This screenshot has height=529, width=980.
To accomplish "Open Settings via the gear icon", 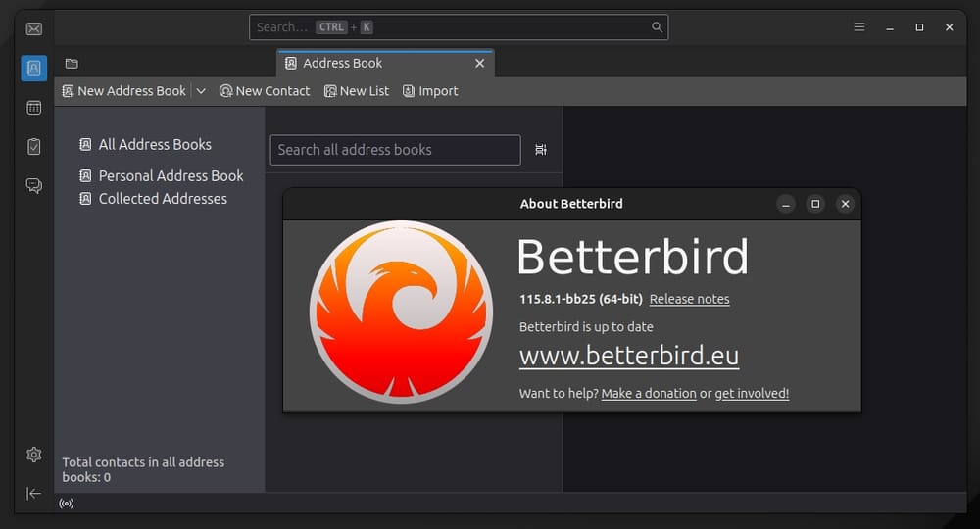I will pos(33,454).
